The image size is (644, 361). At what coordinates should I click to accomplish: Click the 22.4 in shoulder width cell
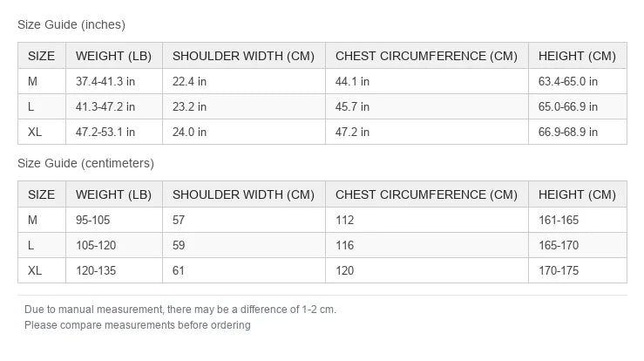pos(243,81)
